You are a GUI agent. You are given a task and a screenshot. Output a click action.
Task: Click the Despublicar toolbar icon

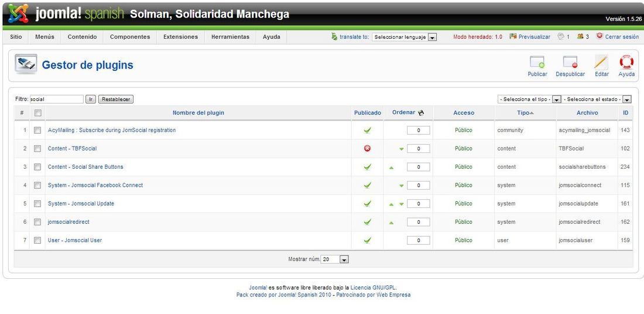point(570,63)
